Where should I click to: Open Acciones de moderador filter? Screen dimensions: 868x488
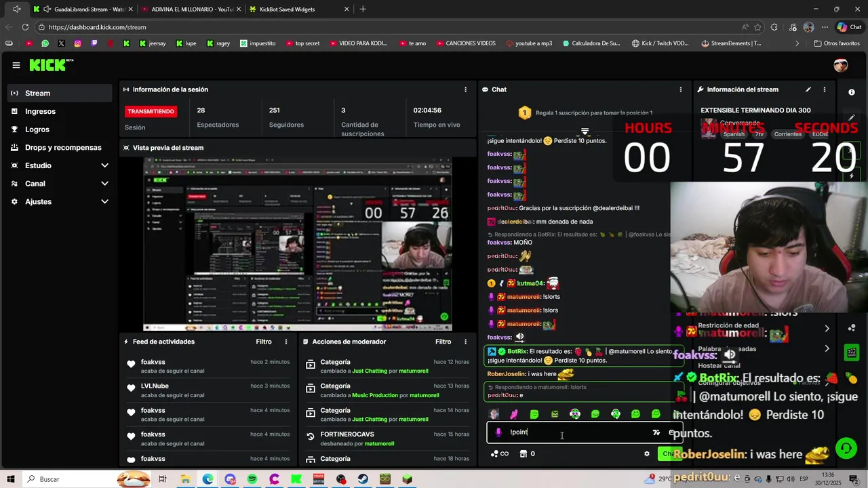coord(443,342)
